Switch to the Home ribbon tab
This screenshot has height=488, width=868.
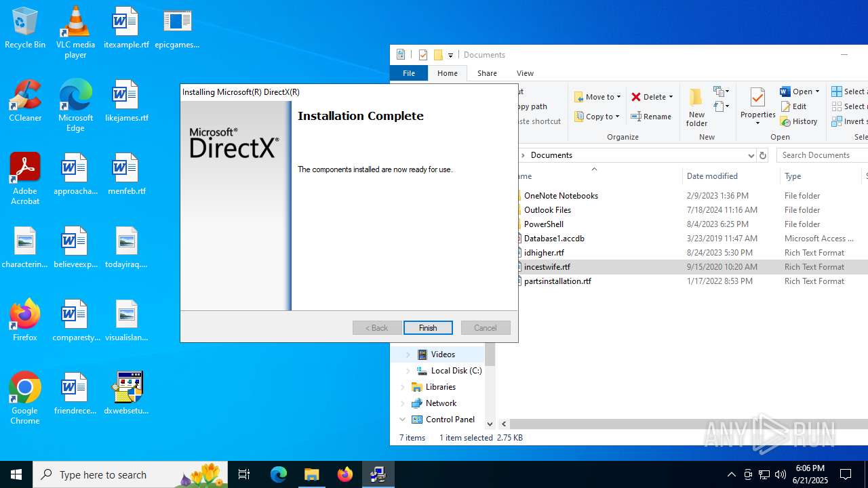(x=448, y=73)
